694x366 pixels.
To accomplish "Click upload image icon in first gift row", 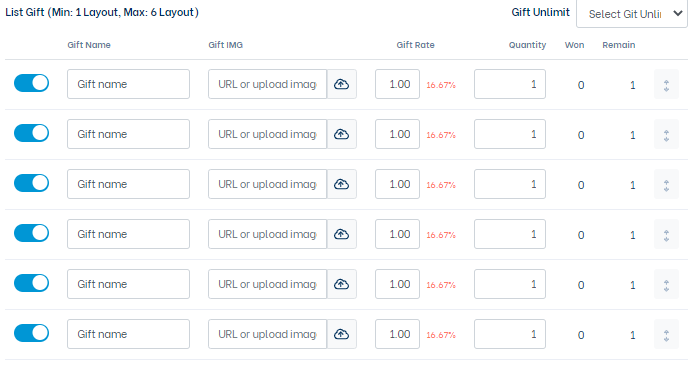I will (x=341, y=84).
